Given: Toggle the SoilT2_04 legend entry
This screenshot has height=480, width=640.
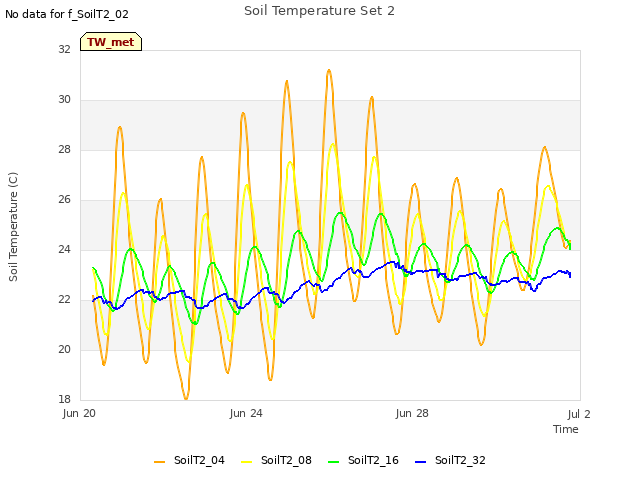Looking at the screenshot, I should coord(189,460).
